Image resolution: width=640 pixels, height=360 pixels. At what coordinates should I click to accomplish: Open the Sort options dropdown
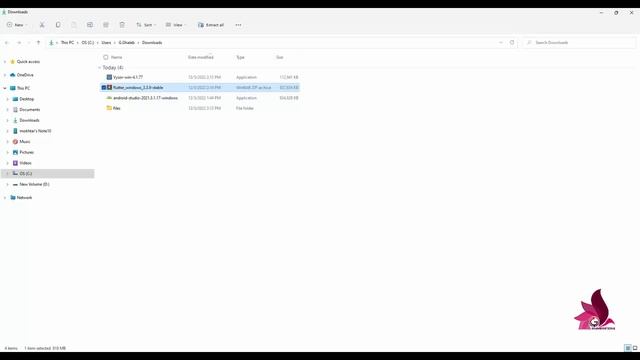click(146, 25)
